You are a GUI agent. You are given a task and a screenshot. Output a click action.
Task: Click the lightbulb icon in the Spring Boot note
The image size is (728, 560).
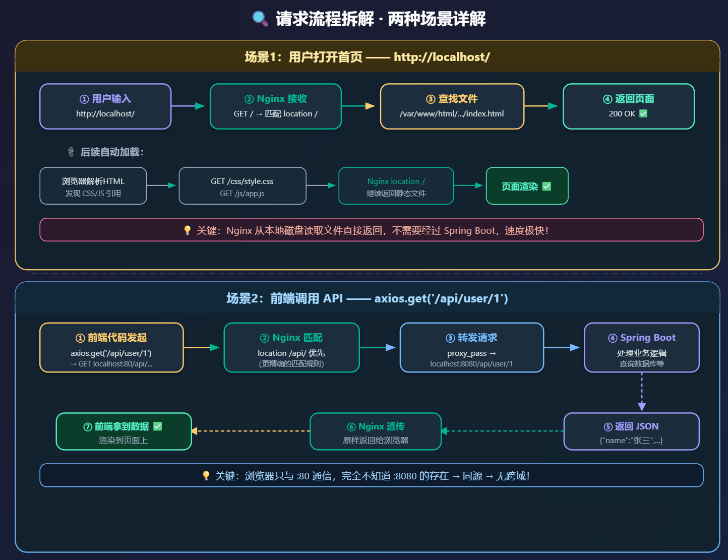(x=188, y=230)
